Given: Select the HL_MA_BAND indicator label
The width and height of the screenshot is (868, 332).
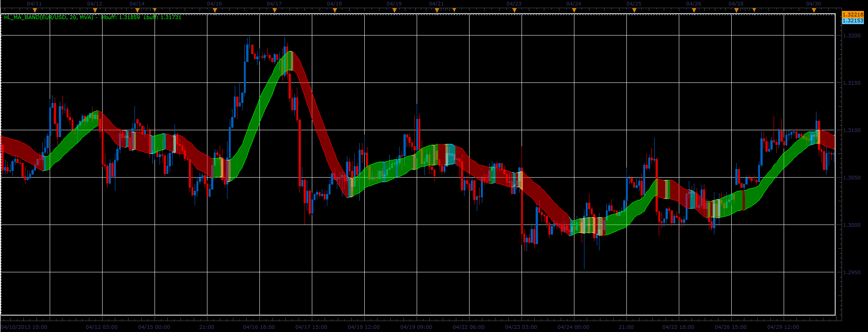Looking at the screenshot, I should (x=49, y=17).
